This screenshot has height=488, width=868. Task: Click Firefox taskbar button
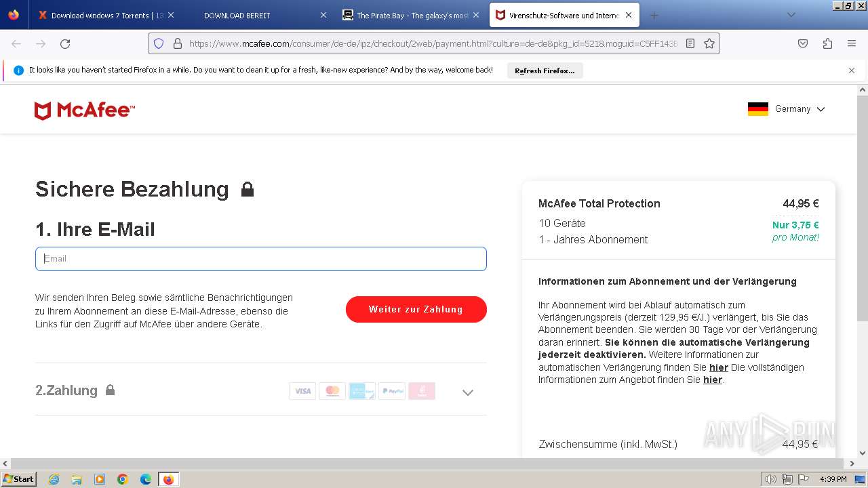point(169,479)
